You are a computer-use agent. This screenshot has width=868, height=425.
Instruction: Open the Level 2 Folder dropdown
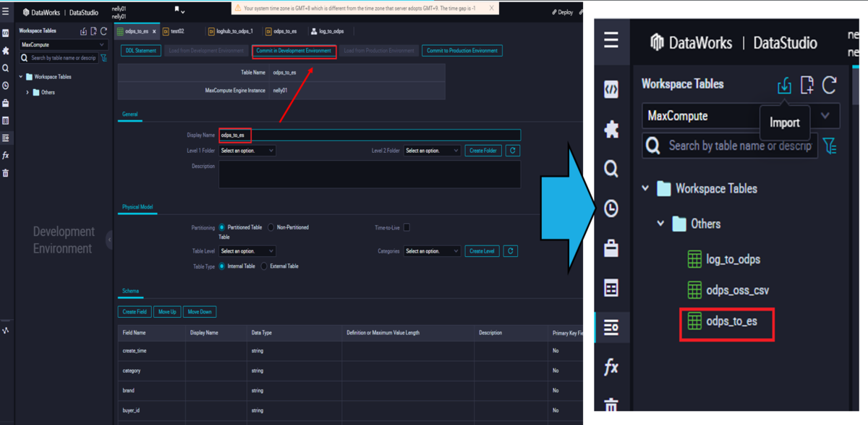click(x=432, y=151)
